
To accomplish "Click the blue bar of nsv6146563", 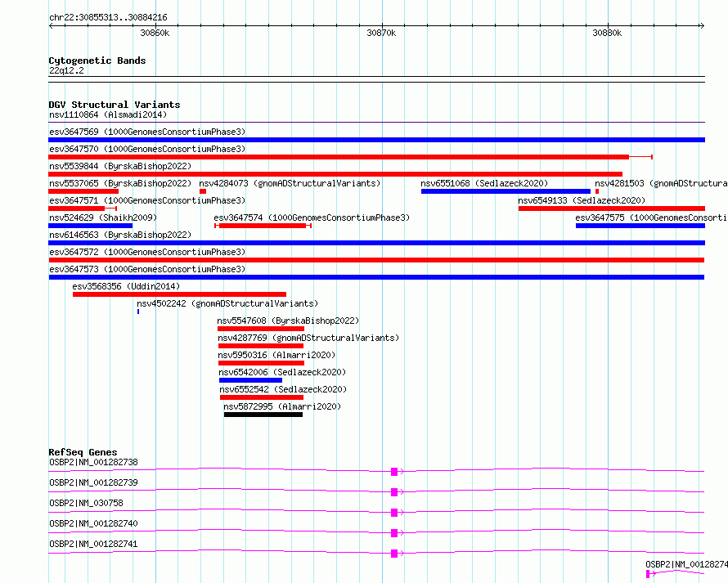I will (376, 243).
